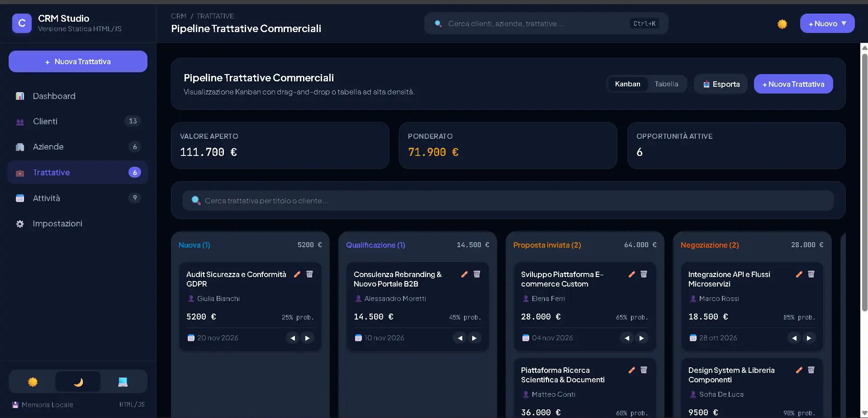Click the sidebar + Nuova Trattativa button
This screenshot has width=868, height=418.
coord(78,61)
